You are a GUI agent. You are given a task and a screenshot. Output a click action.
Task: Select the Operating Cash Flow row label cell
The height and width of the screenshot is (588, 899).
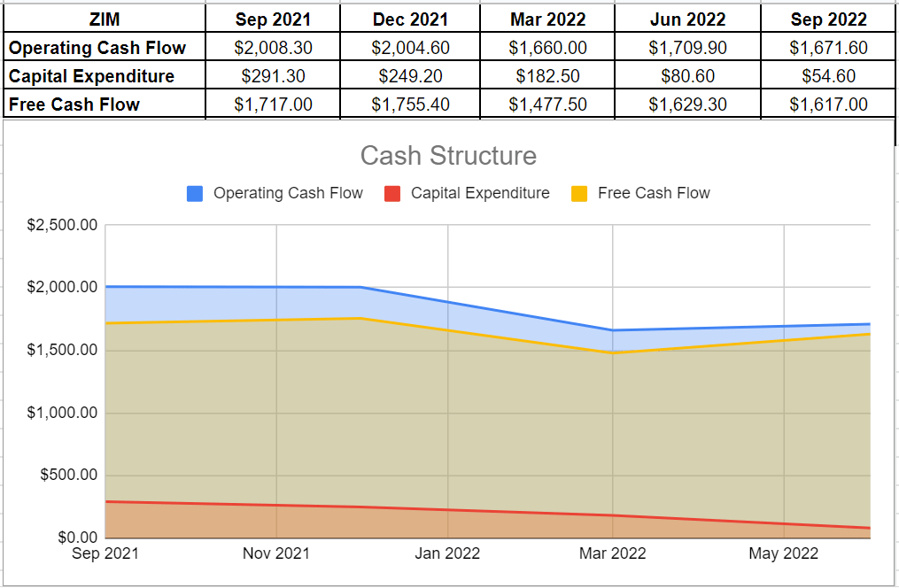pos(105,47)
